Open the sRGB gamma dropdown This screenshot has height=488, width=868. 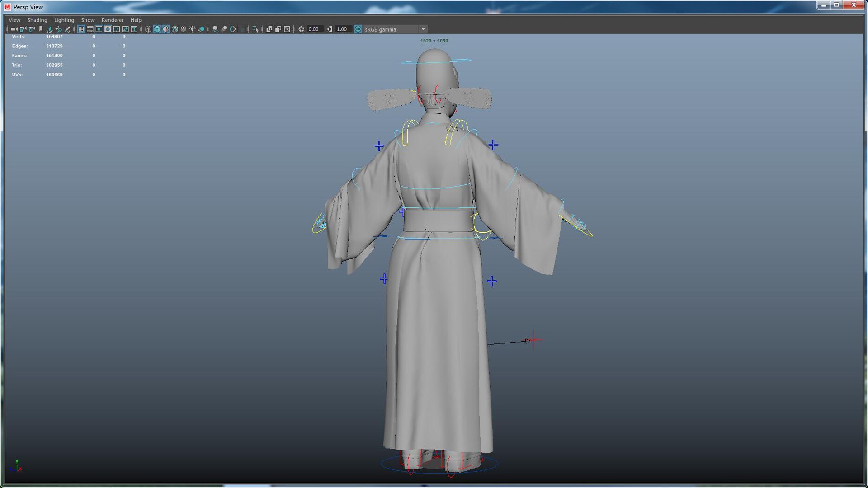pyautogui.click(x=423, y=29)
